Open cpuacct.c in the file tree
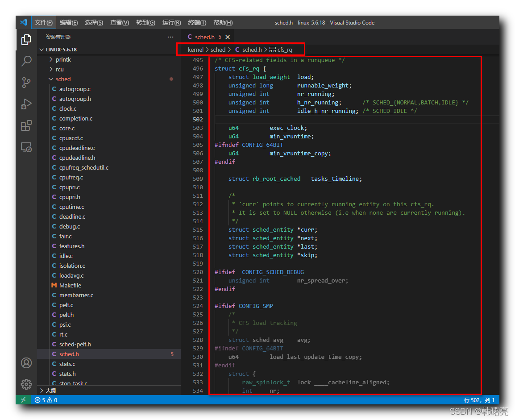515x420 pixels. point(109,138)
